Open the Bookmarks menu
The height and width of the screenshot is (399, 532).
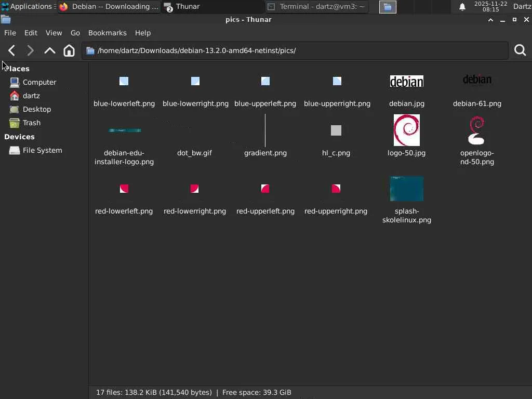[x=107, y=33]
